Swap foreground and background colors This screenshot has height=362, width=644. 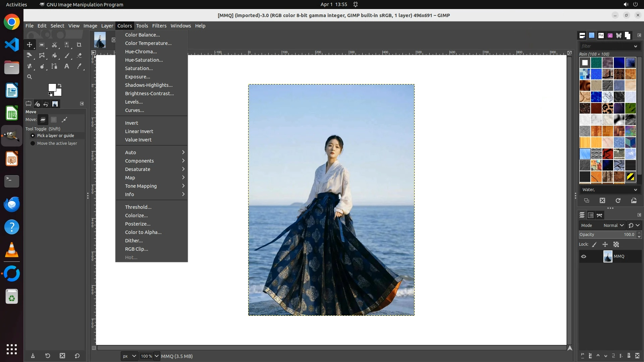(60, 85)
